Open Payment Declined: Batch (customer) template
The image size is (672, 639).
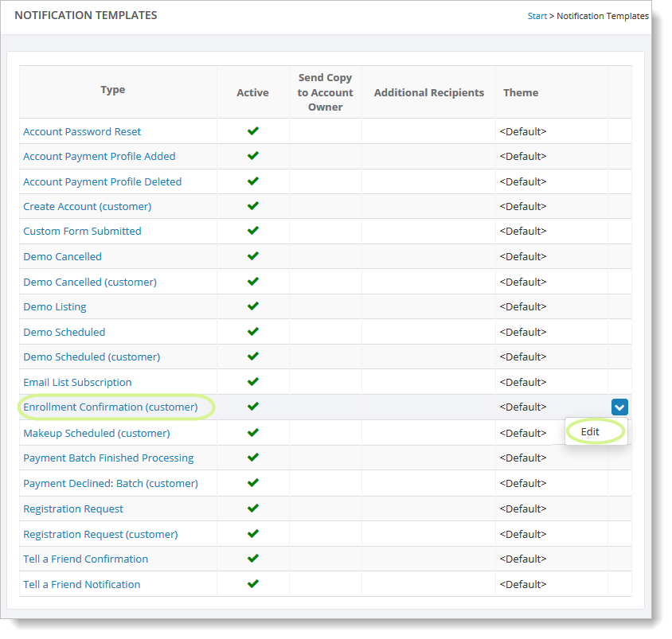click(x=110, y=483)
